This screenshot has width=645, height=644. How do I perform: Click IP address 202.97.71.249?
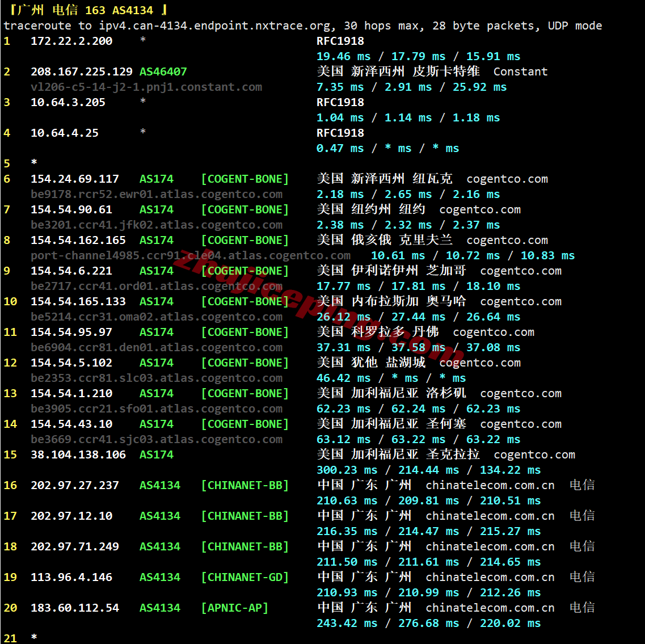pos(74,547)
